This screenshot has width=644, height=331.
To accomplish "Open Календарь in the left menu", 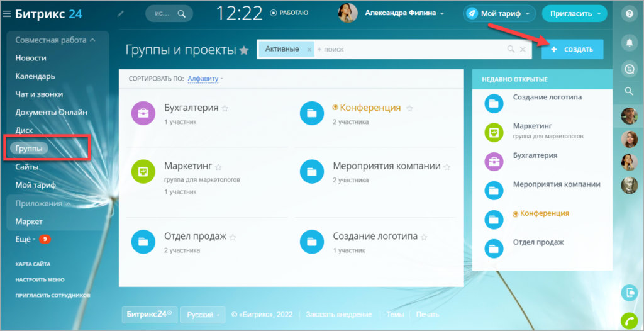I will click(x=35, y=76).
